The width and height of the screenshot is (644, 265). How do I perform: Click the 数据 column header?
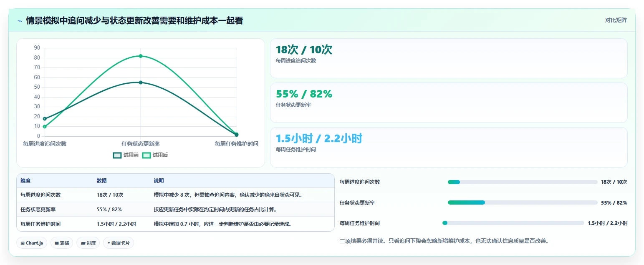click(102, 181)
